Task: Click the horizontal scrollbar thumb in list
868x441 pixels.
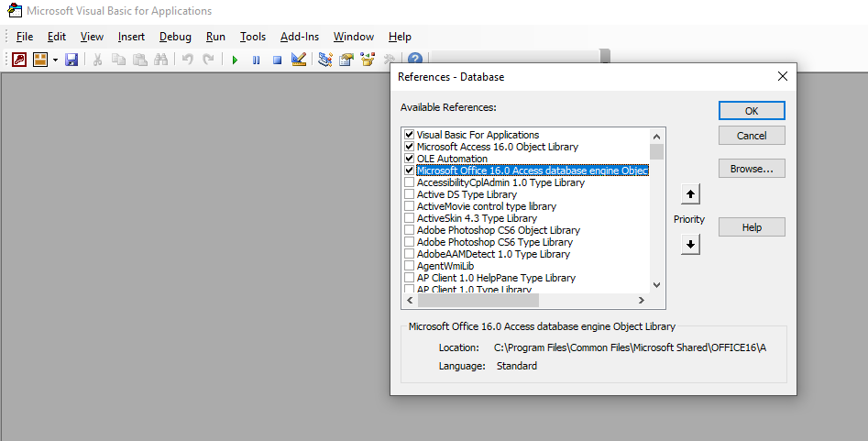Action: coord(478,301)
